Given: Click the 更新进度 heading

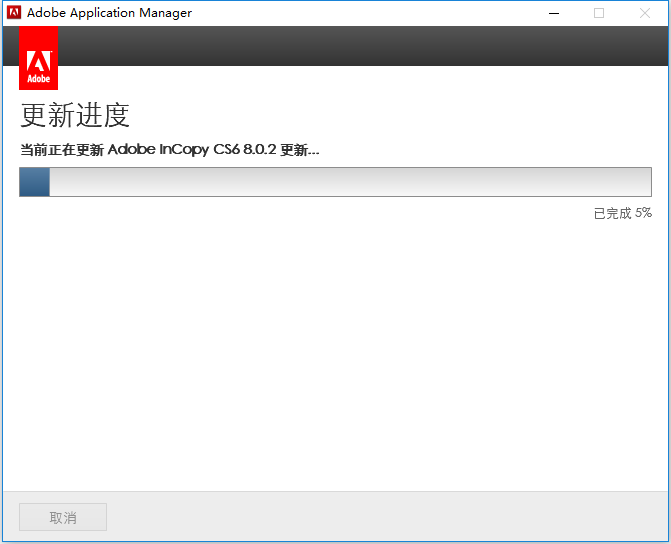Looking at the screenshot, I should pyautogui.click(x=75, y=115).
